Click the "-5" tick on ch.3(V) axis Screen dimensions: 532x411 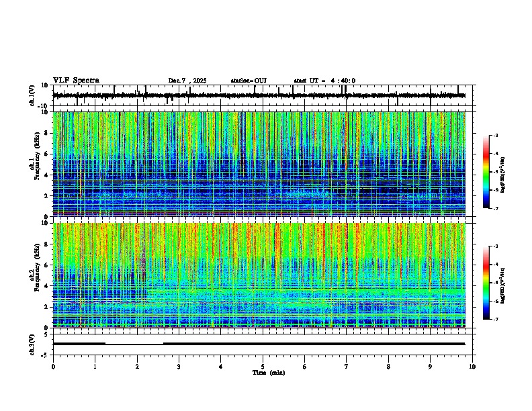pyautogui.click(x=46, y=355)
